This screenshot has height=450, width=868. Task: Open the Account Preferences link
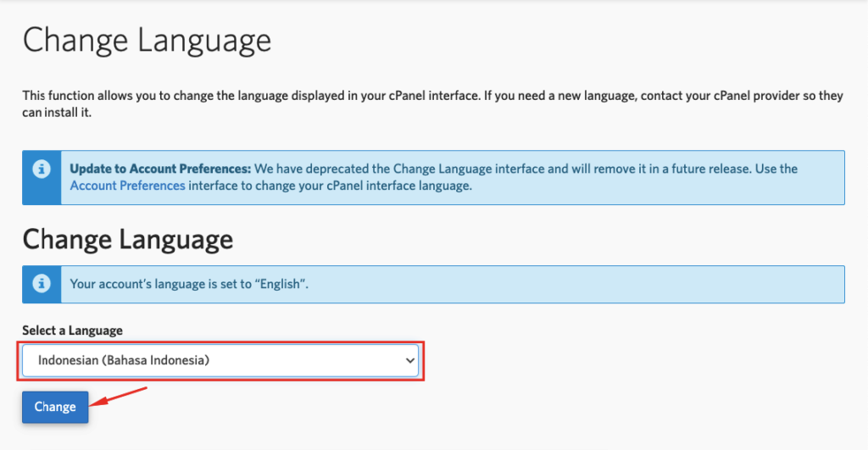(127, 186)
